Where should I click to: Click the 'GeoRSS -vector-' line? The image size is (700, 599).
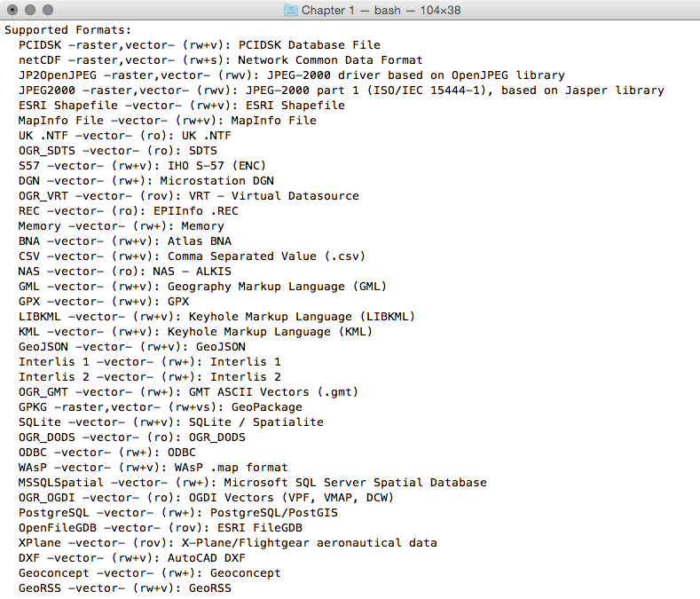124,588
